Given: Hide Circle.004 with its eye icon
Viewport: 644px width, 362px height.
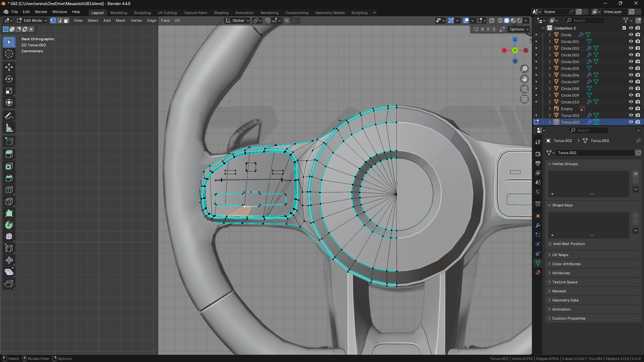Looking at the screenshot, I should (631, 61).
